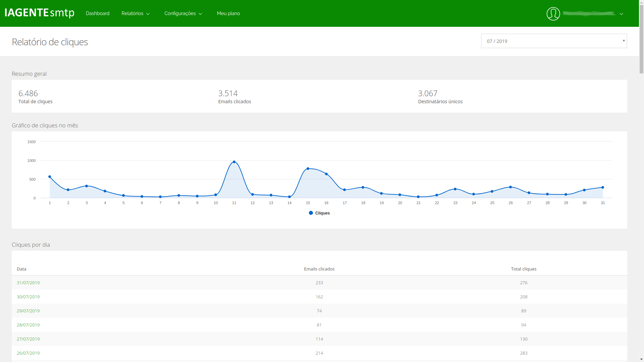
Task: Open the Meu plano menu item
Action: tap(228, 13)
